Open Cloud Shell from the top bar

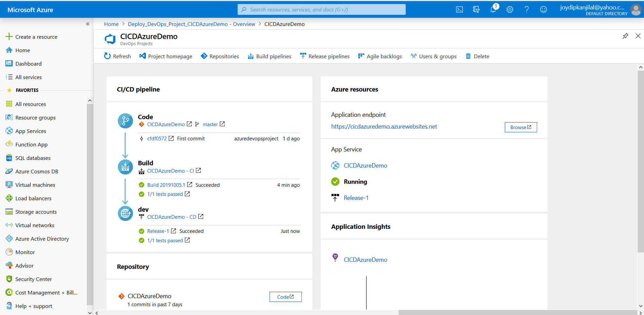point(459,9)
